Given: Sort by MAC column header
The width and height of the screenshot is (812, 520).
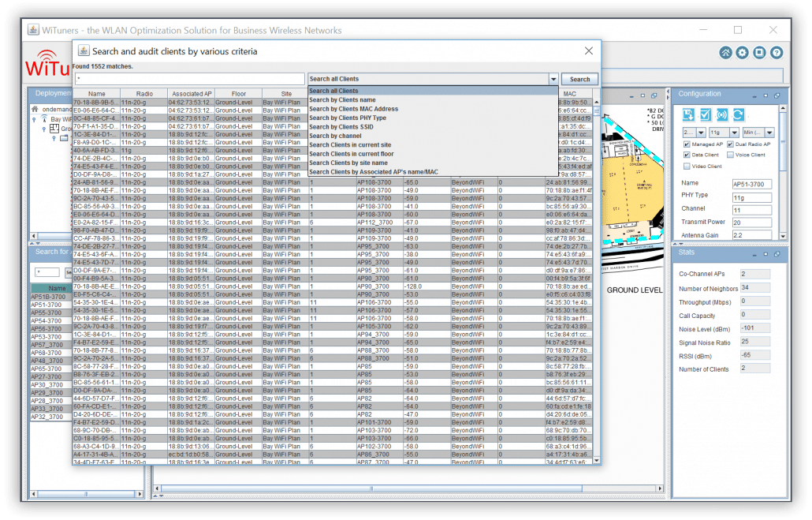Looking at the screenshot, I should (x=570, y=94).
